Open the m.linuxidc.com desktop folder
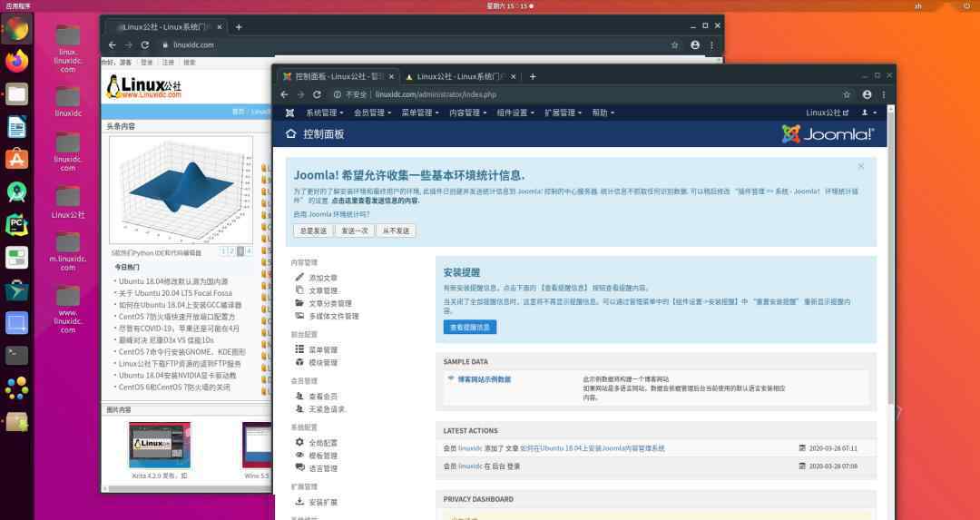This screenshot has height=520, width=980. tap(68, 251)
